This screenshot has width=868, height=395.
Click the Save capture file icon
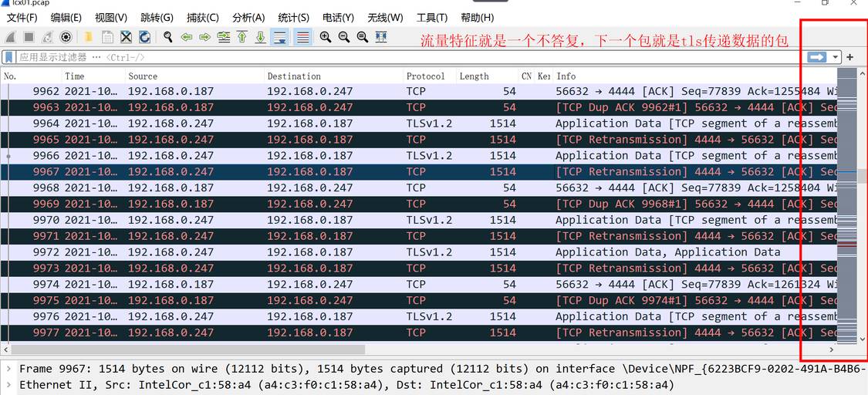click(107, 38)
